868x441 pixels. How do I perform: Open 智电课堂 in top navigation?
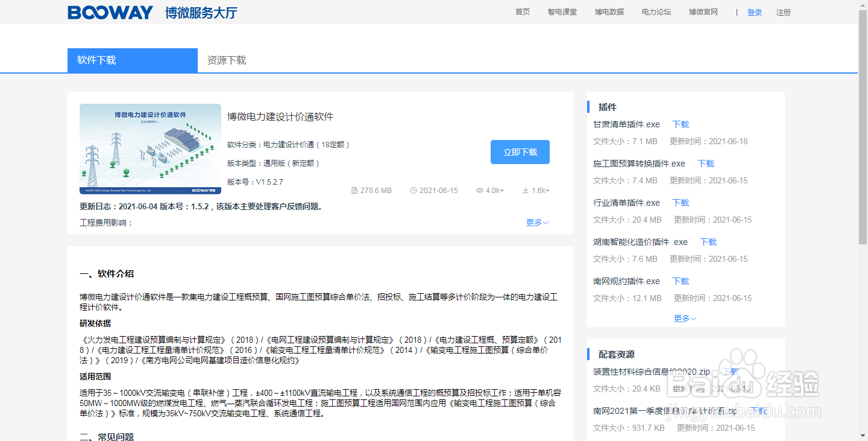point(562,12)
